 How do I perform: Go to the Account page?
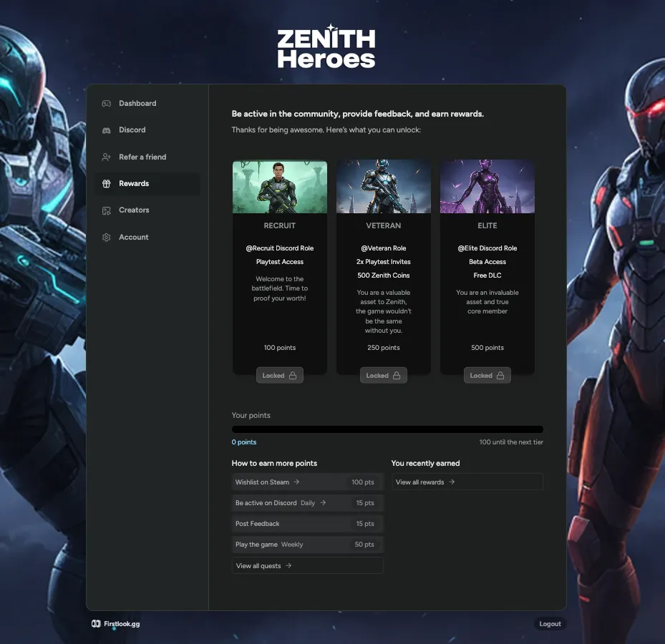coord(134,238)
